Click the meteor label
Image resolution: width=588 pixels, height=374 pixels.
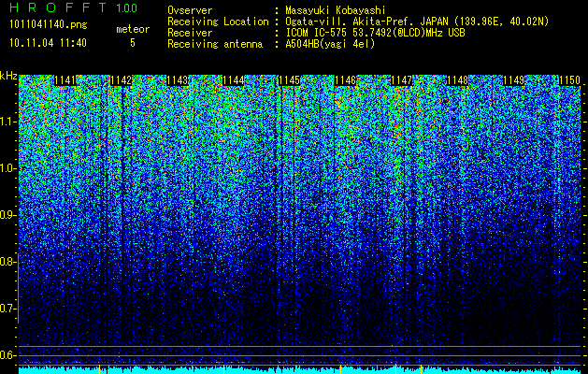pos(133,29)
